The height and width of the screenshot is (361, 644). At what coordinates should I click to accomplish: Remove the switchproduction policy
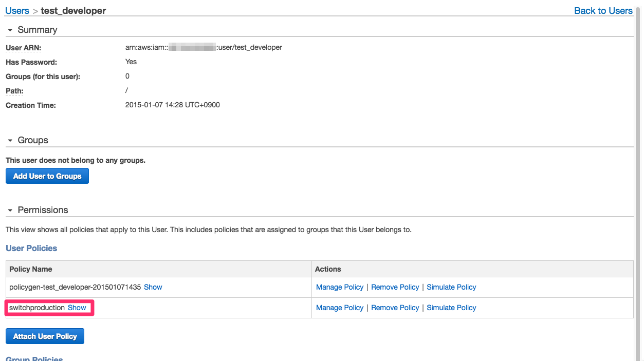tap(395, 308)
